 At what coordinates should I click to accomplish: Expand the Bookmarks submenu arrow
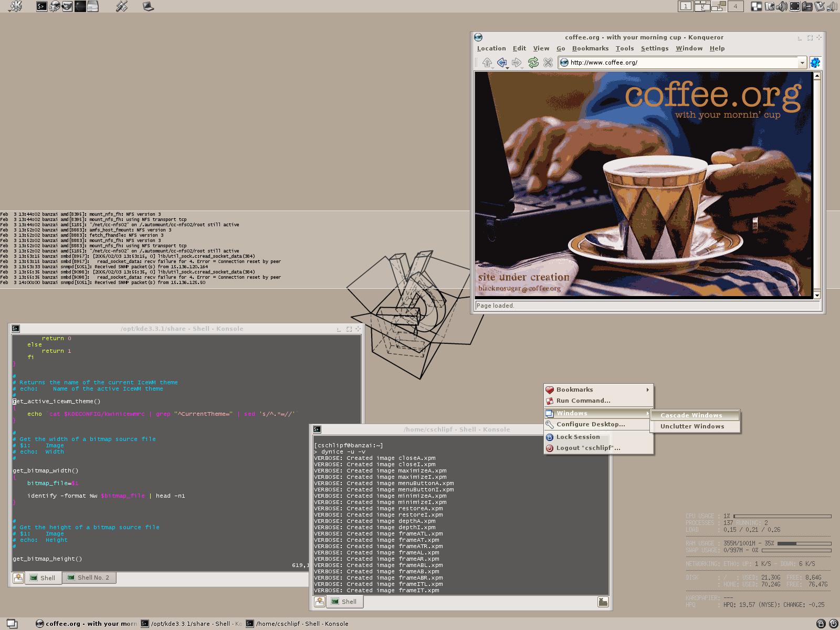[x=648, y=390]
